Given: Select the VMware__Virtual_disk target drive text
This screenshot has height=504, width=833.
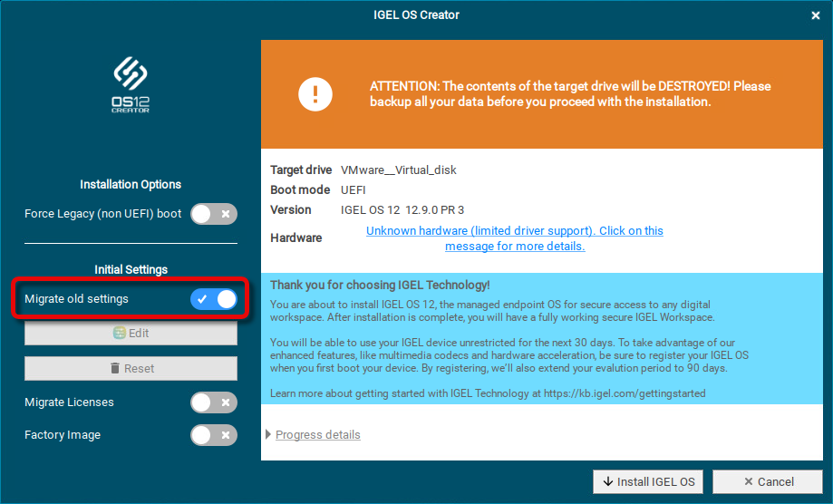Looking at the screenshot, I should pyautogui.click(x=399, y=170).
